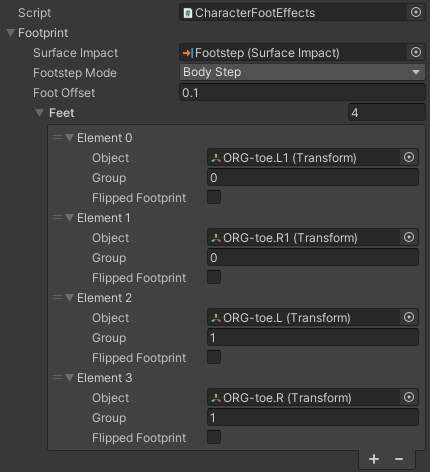Click the CharacterFootEffects script file icon

coord(188,13)
